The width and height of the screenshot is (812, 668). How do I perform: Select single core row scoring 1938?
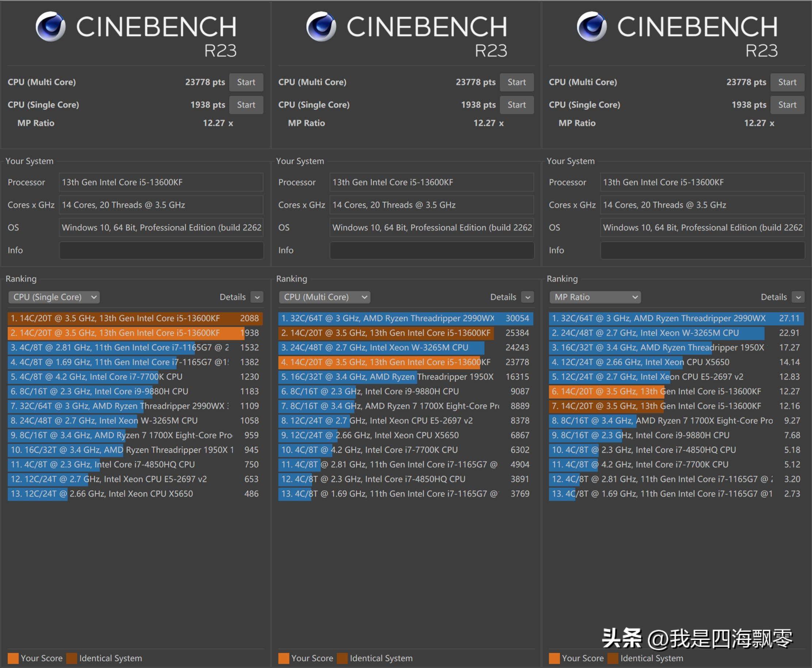pos(135,333)
